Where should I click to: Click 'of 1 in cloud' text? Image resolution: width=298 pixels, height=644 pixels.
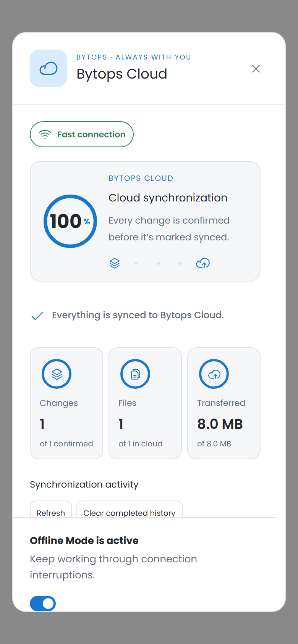pyautogui.click(x=141, y=444)
